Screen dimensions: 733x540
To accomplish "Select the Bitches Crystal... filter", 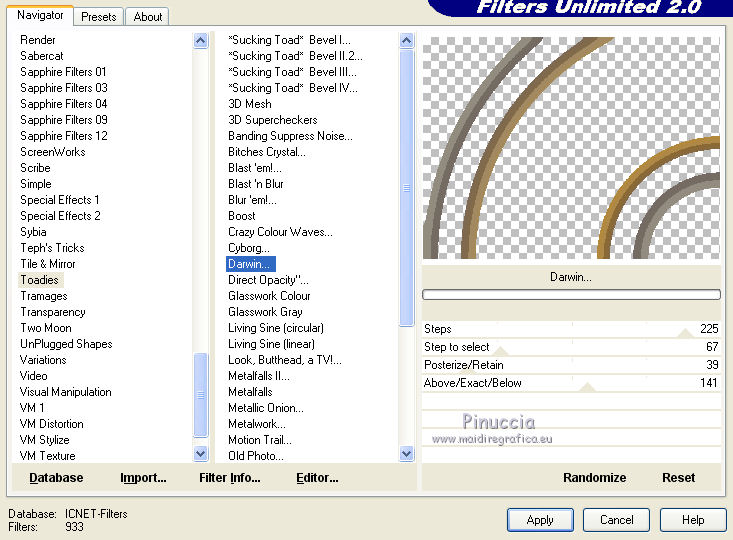I will (266, 152).
